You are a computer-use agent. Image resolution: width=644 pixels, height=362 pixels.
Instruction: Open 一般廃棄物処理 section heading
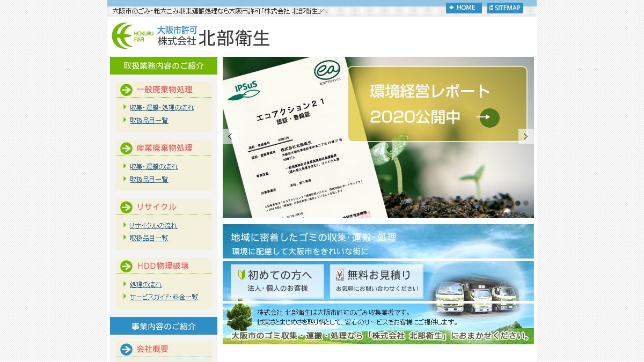(x=164, y=90)
